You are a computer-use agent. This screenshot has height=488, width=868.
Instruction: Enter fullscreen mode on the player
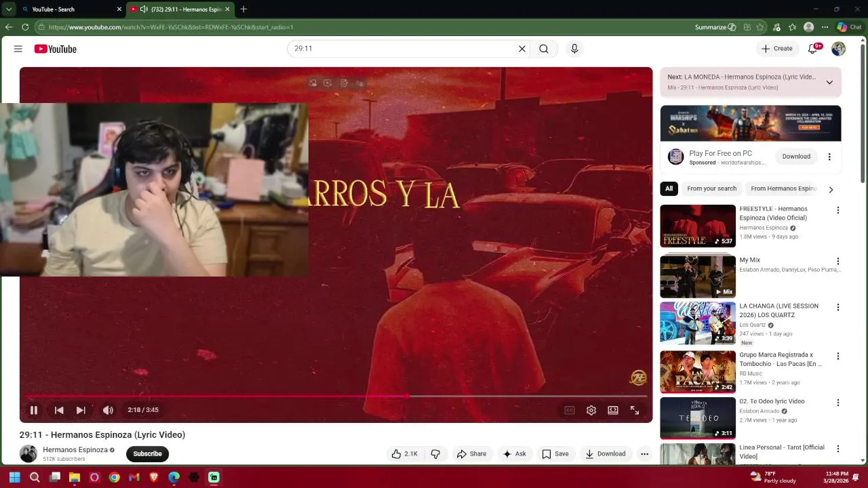pyautogui.click(x=635, y=410)
